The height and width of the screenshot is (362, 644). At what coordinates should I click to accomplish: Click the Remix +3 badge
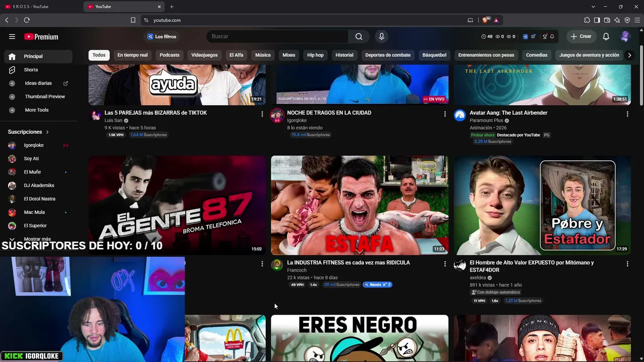(x=377, y=285)
